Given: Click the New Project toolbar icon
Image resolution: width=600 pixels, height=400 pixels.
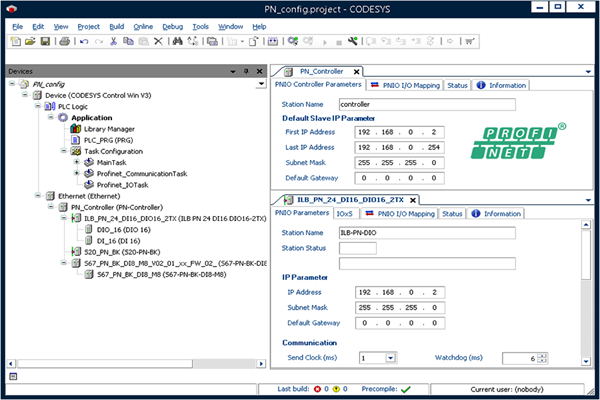Looking at the screenshot, I should coord(16,41).
